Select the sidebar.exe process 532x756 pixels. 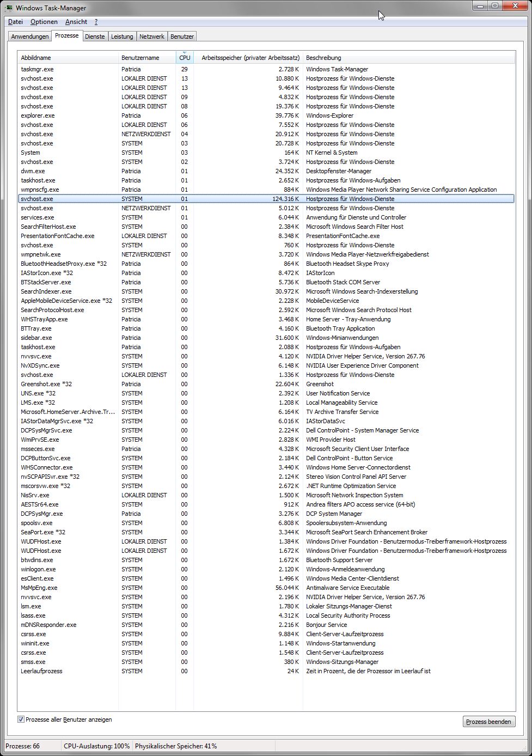(266, 338)
